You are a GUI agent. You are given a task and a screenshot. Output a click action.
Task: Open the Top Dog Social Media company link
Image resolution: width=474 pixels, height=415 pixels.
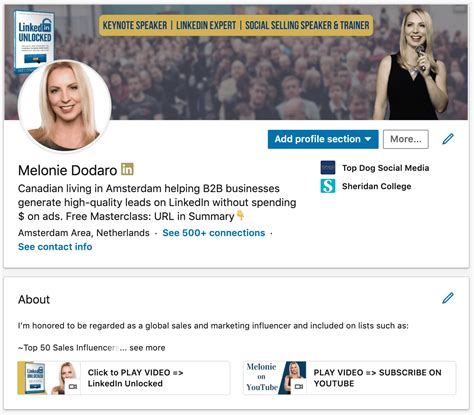coord(385,168)
